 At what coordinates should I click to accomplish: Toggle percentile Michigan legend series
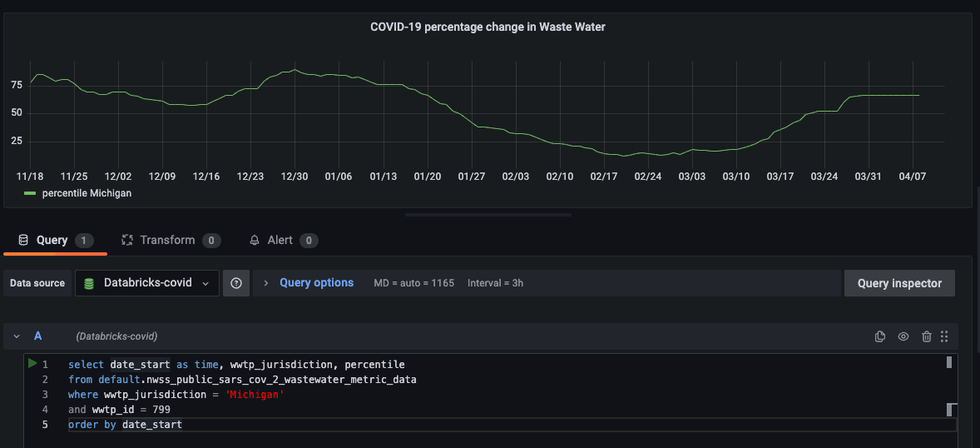point(87,193)
